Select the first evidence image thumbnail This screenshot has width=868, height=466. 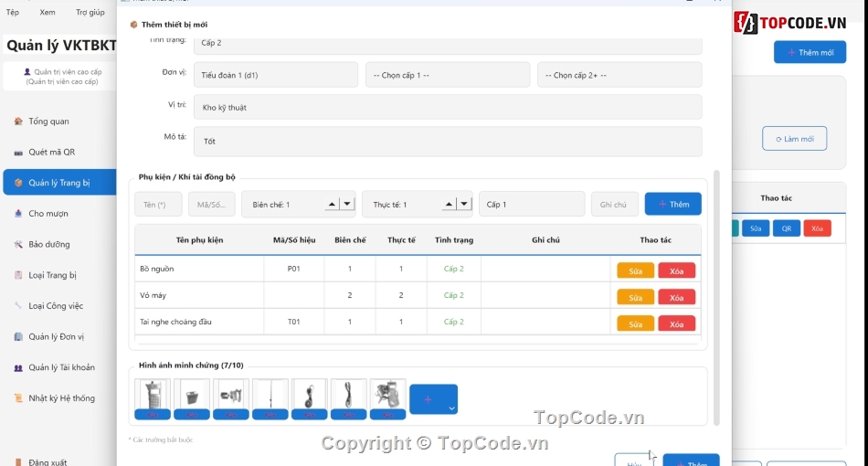153,395
